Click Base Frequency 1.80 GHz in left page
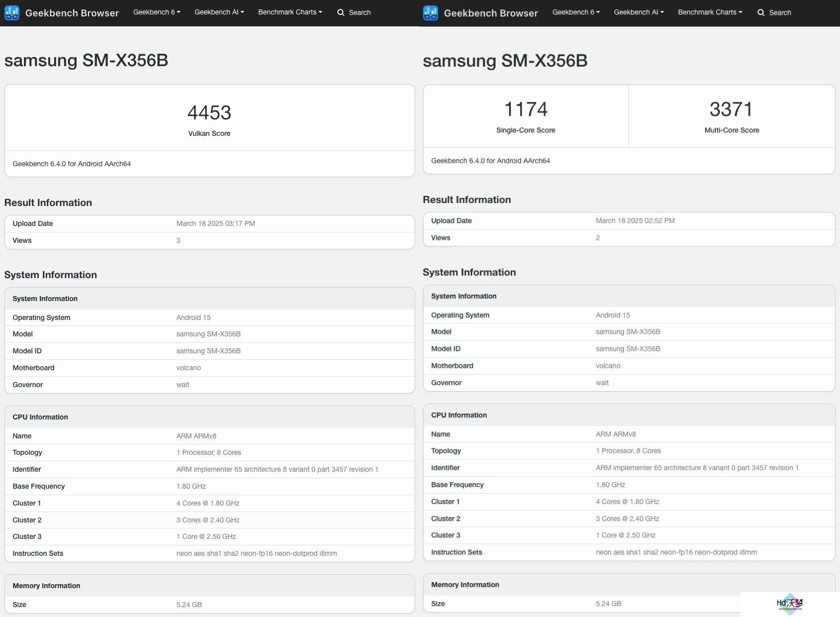 tap(191, 486)
